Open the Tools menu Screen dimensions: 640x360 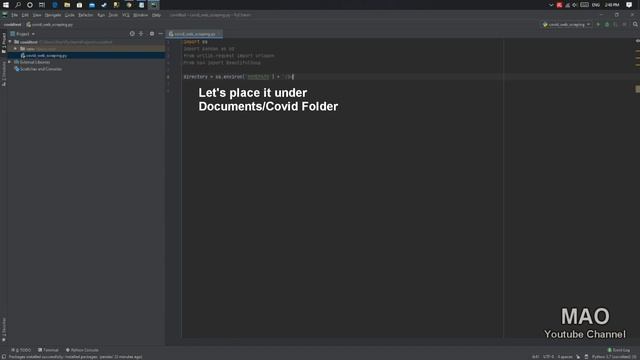point(113,15)
